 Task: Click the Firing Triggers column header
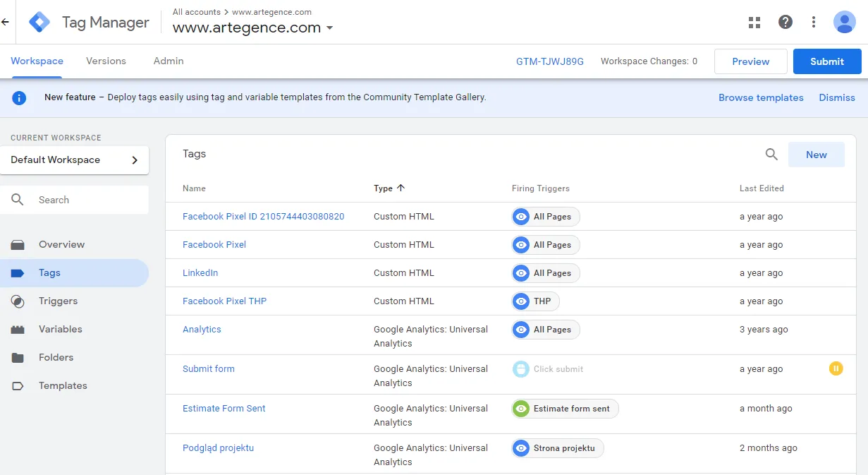pyautogui.click(x=540, y=188)
